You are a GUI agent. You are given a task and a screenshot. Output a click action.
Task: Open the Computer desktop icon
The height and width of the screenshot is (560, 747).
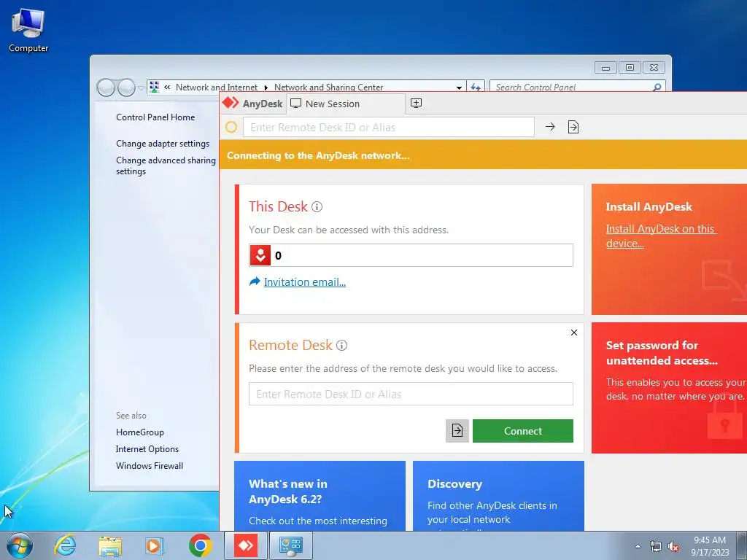coord(28,31)
